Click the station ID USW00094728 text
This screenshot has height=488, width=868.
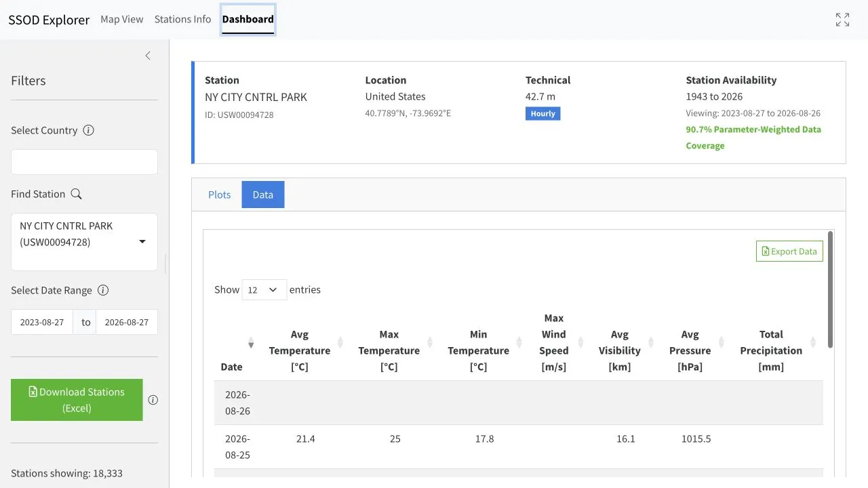pos(239,115)
